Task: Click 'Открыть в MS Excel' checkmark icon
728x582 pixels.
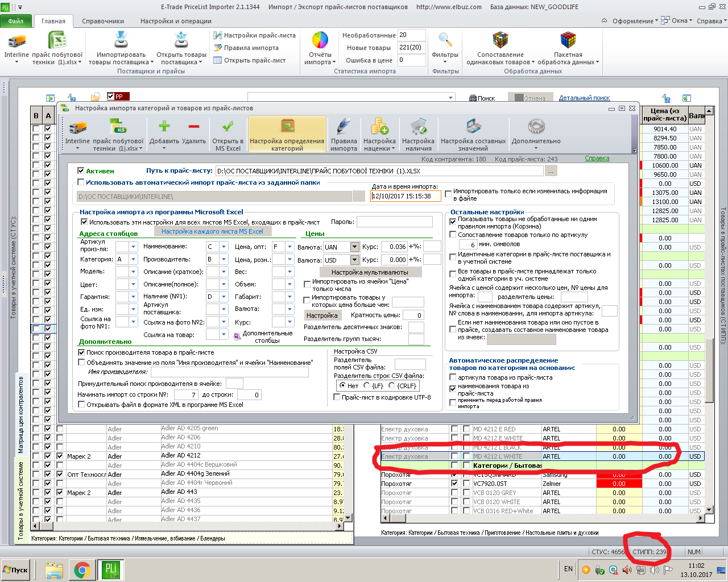Action: [227, 126]
